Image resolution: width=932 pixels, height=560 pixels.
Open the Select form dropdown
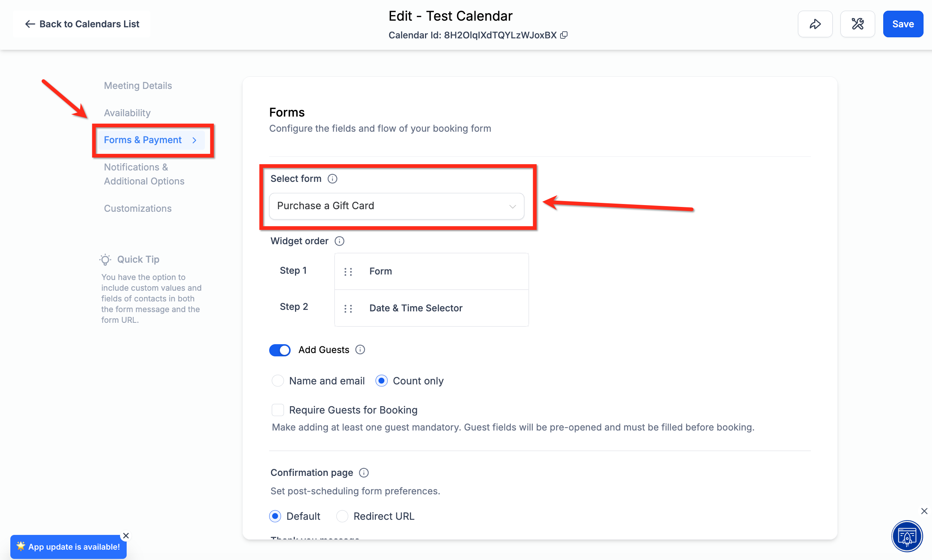click(x=396, y=206)
